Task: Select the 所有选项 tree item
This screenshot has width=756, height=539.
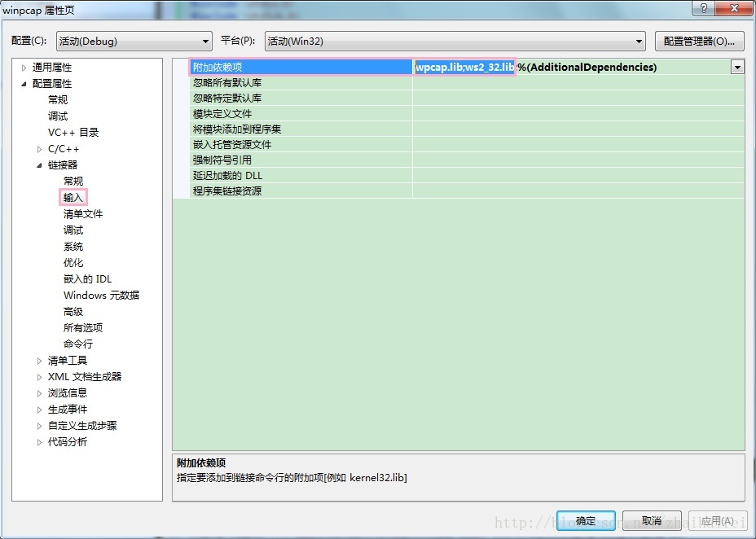Action: click(x=83, y=327)
